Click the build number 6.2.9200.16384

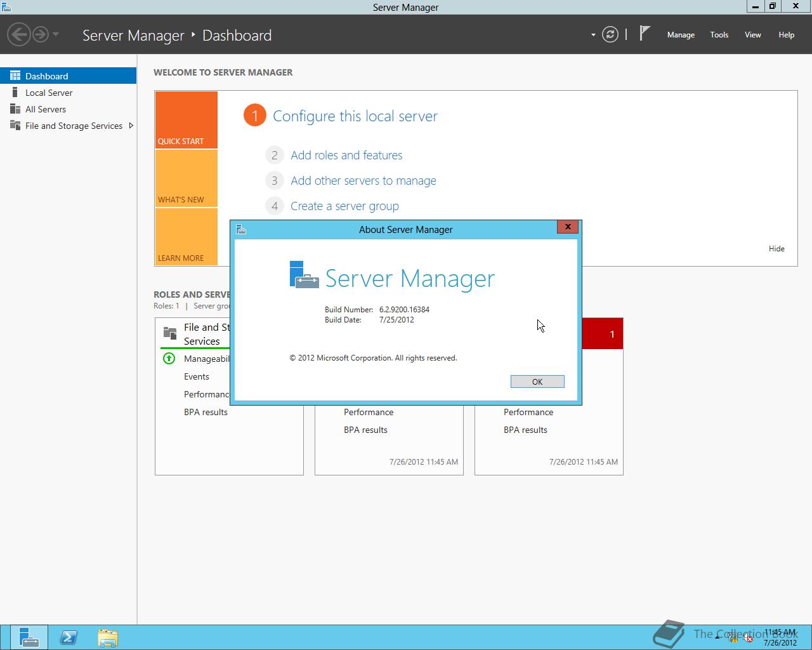coord(404,310)
